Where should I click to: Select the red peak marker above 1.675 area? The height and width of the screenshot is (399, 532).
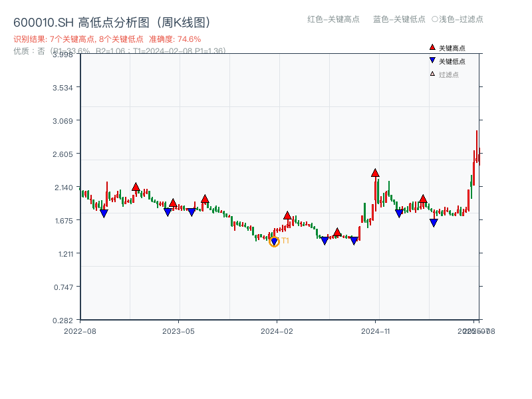287,215
